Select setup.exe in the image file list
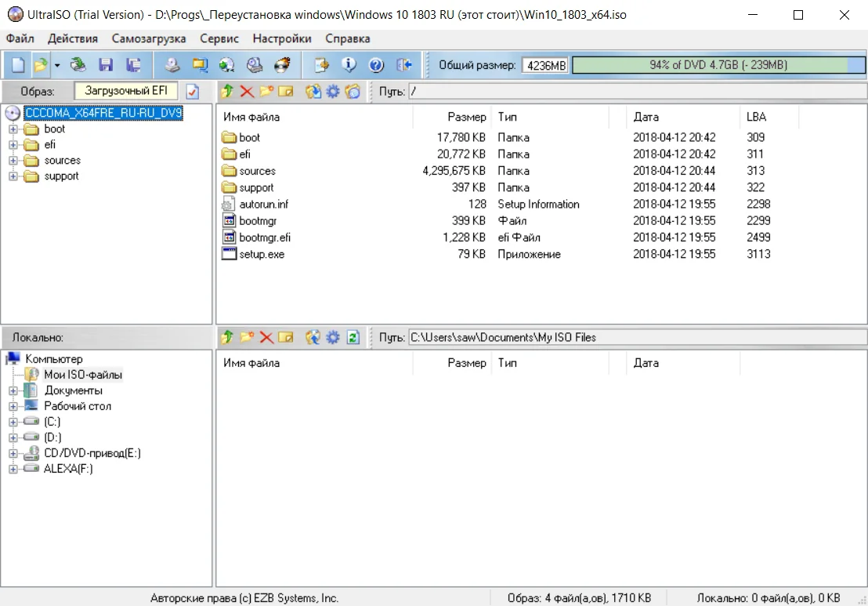Image resolution: width=868 pixels, height=606 pixels. click(x=262, y=254)
